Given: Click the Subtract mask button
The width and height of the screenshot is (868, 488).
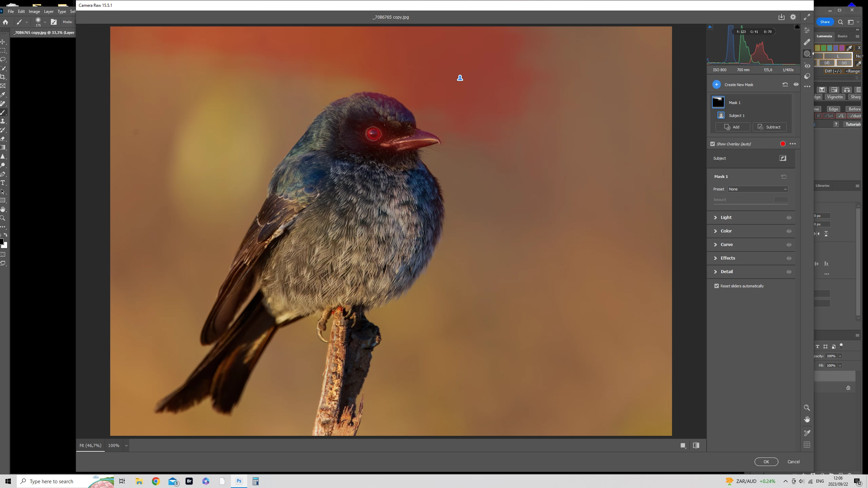Looking at the screenshot, I should [769, 127].
